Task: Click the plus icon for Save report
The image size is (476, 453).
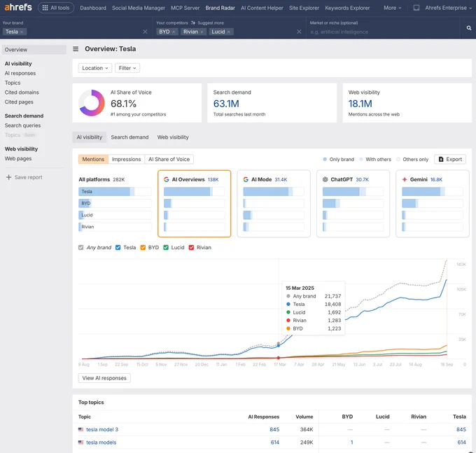Action: pyautogui.click(x=9, y=177)
